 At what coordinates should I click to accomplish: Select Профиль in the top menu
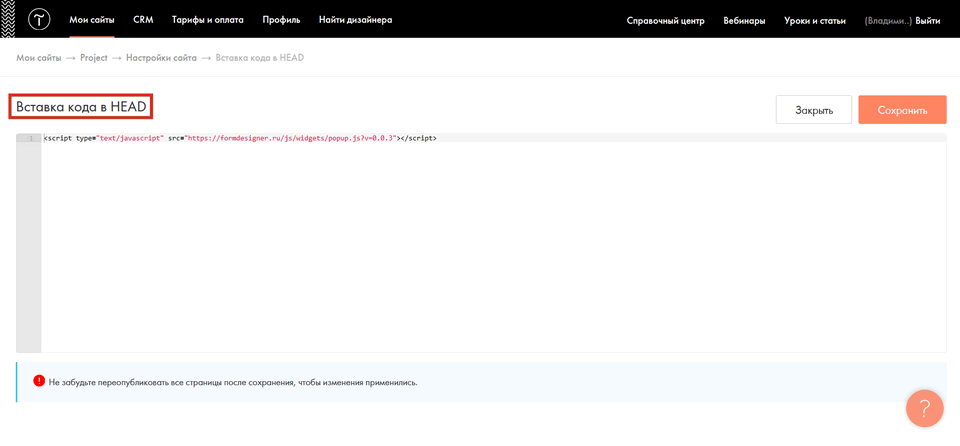tap(281, 20)
